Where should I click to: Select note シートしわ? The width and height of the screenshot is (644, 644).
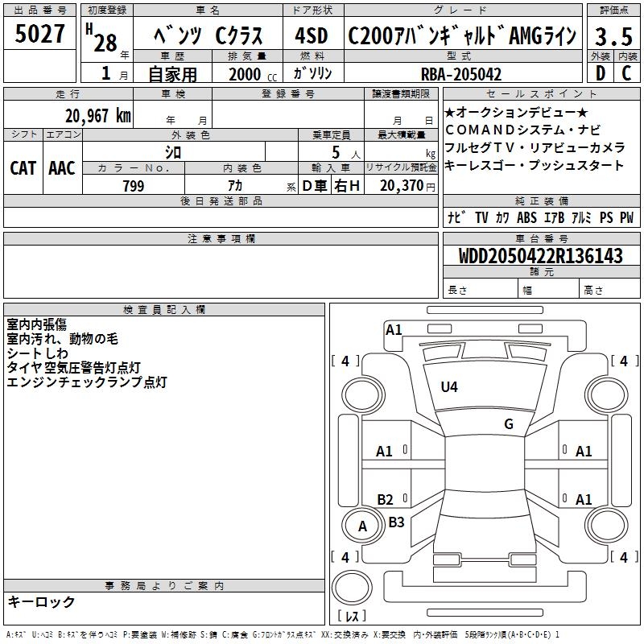click(x=37, y=353)
